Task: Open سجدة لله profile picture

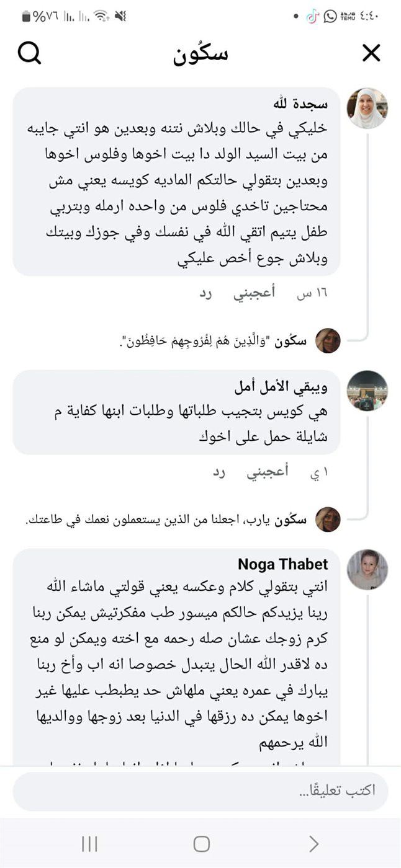Action: (x=367, y=108)
